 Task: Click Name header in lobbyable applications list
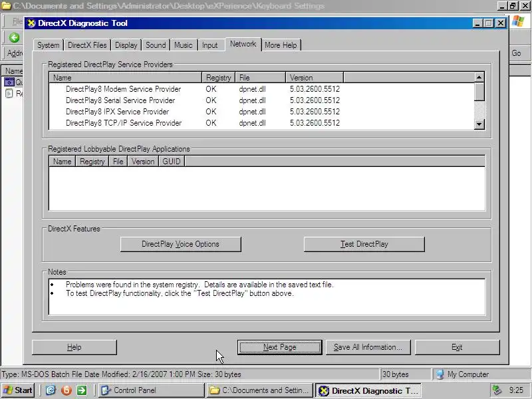(63, 162)
